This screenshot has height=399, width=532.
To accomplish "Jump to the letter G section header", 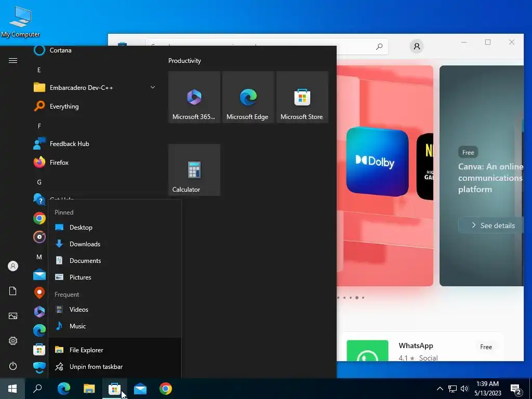I will tap(39, 182).
